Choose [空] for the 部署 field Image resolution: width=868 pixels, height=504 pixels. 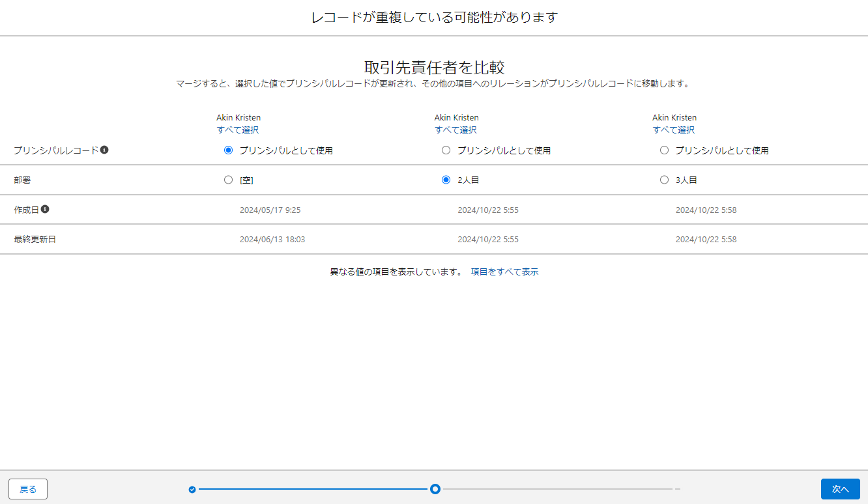pos(228,180)
